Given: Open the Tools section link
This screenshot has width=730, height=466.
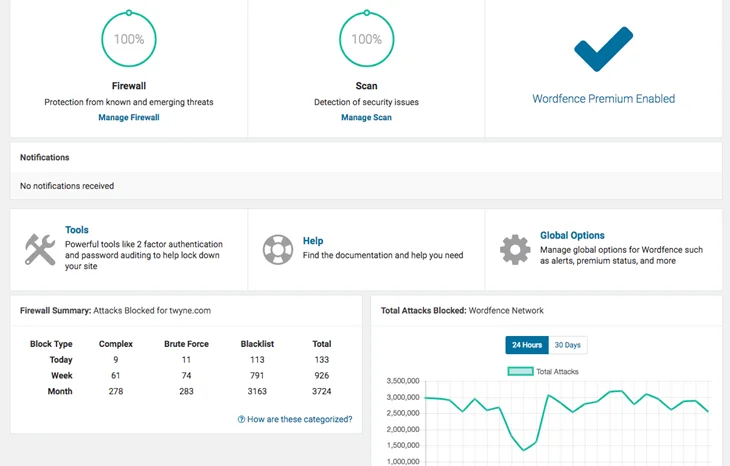Looking at the screenshot, I should pyautogui.click(x=77, y=230).
